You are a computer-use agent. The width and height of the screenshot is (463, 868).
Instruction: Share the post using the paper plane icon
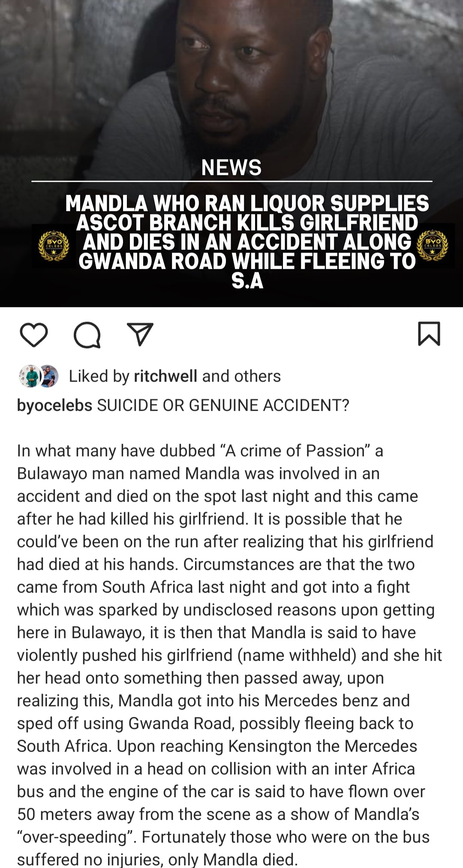(x=140, y=334)
